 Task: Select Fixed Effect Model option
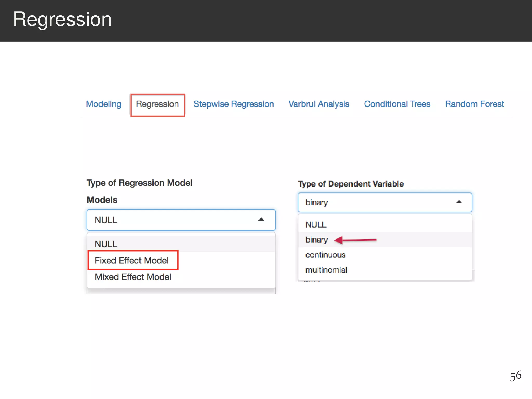(x=132, y=260)
